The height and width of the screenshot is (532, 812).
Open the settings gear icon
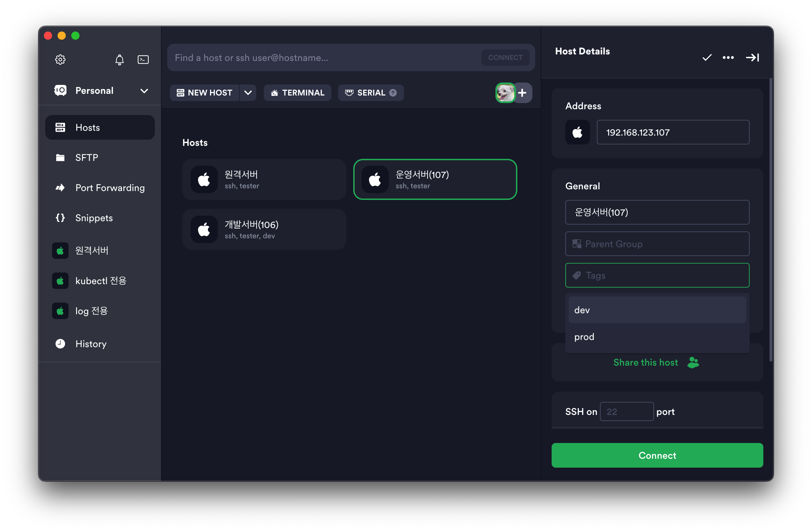pyautogui.click(x=60, y=60)
